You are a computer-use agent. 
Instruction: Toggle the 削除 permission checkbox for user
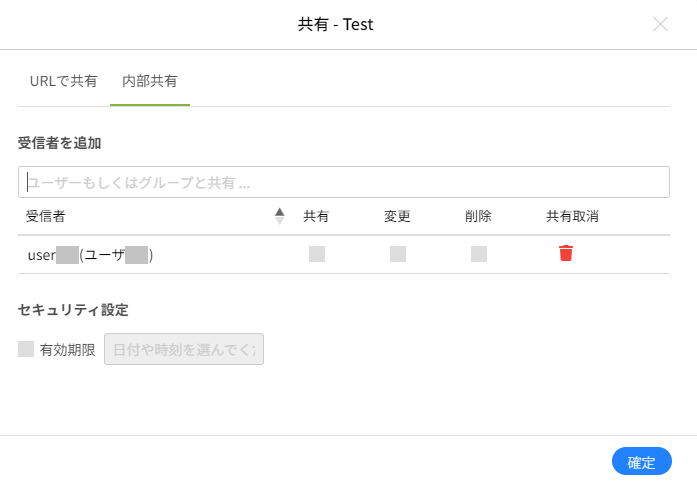tap(479, 254)
